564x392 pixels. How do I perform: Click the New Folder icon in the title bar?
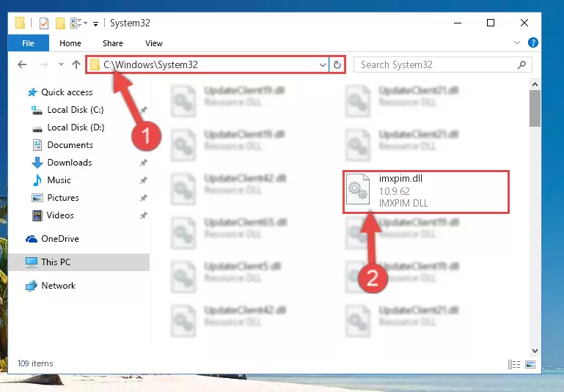(60, 23)
